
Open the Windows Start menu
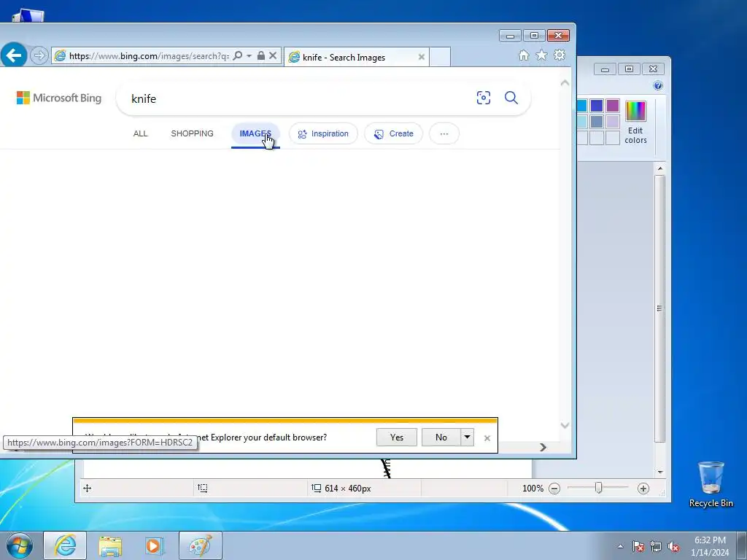pos(19,545)
